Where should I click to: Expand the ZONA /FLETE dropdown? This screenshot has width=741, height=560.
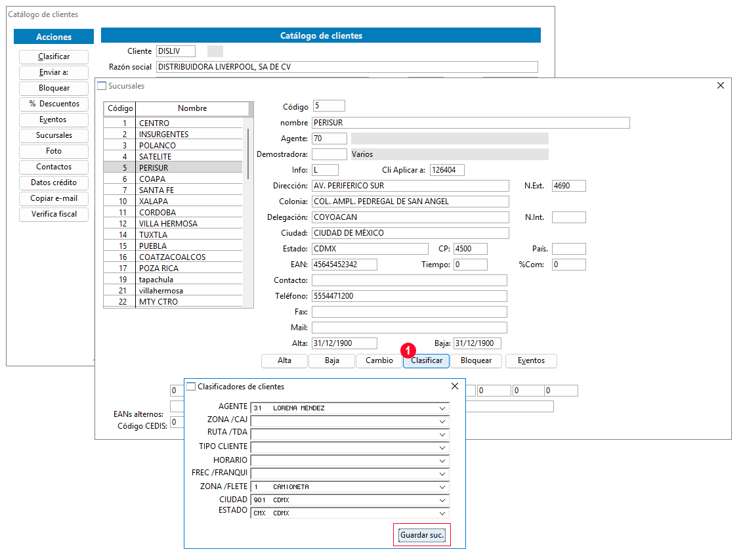(442, 486)
